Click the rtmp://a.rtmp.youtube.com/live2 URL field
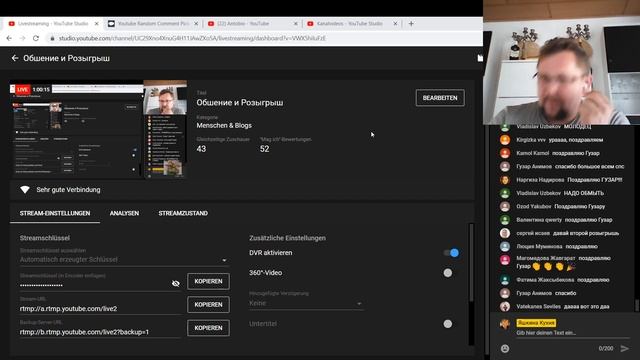This screenshot has width=640, height=360. click(100, 309)
